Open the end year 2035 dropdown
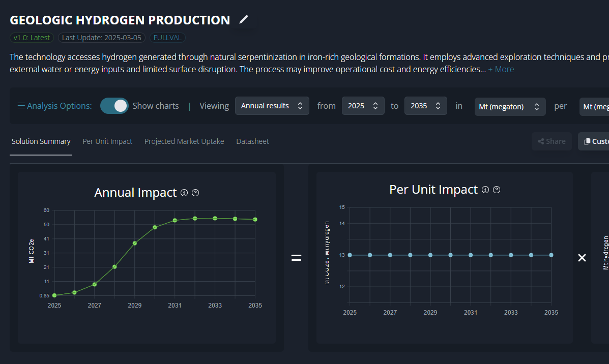Viewport: 609px width, 364px height. pos(425,106)
